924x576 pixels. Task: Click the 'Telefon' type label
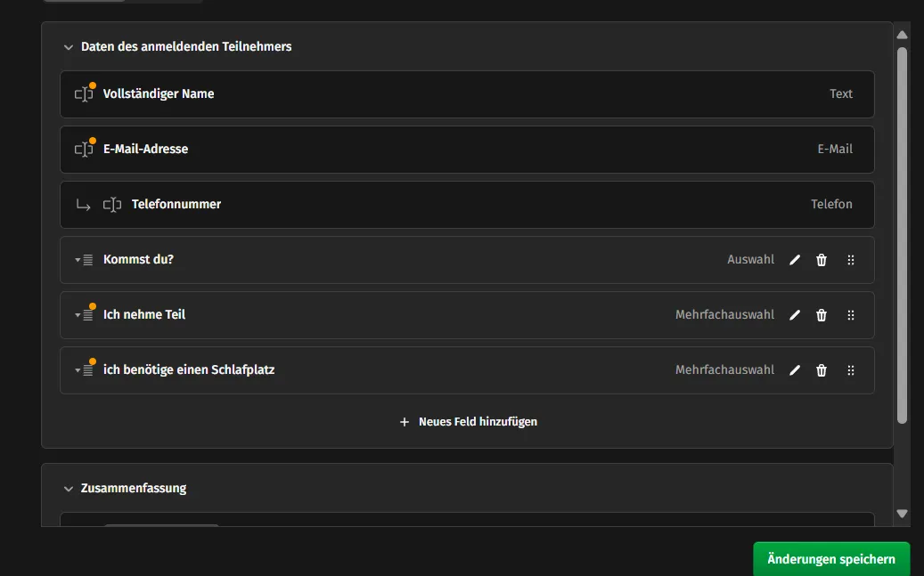(831, 205)
